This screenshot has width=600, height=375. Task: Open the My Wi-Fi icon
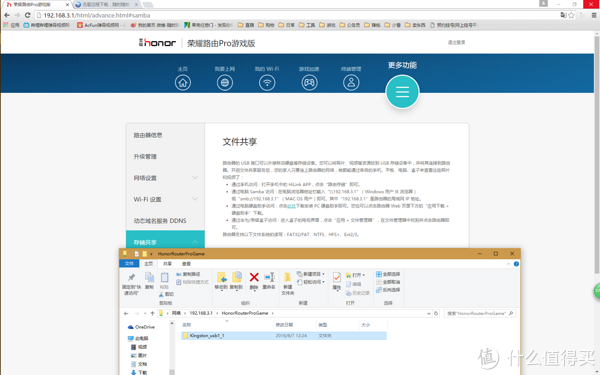[x=267, y=83]
